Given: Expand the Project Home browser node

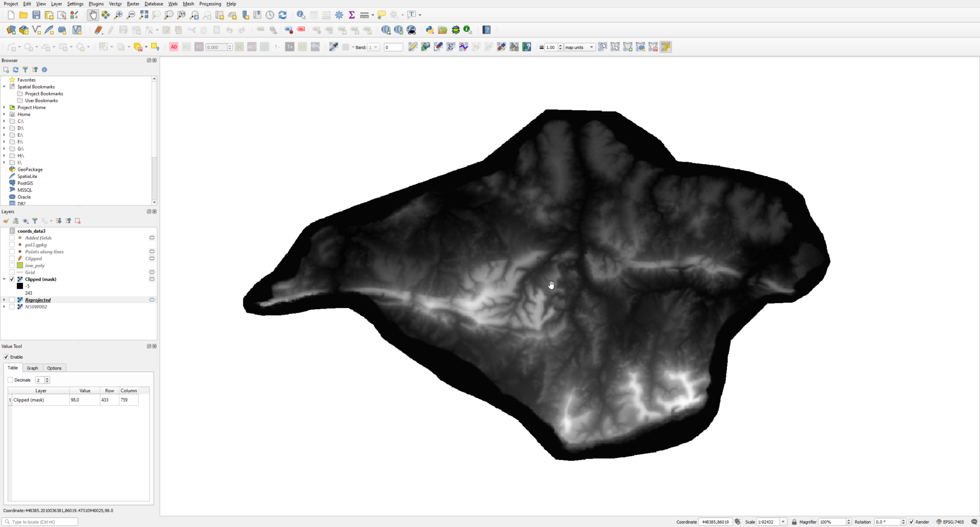Looking at the screenshot, I should [x=5, y=108].
